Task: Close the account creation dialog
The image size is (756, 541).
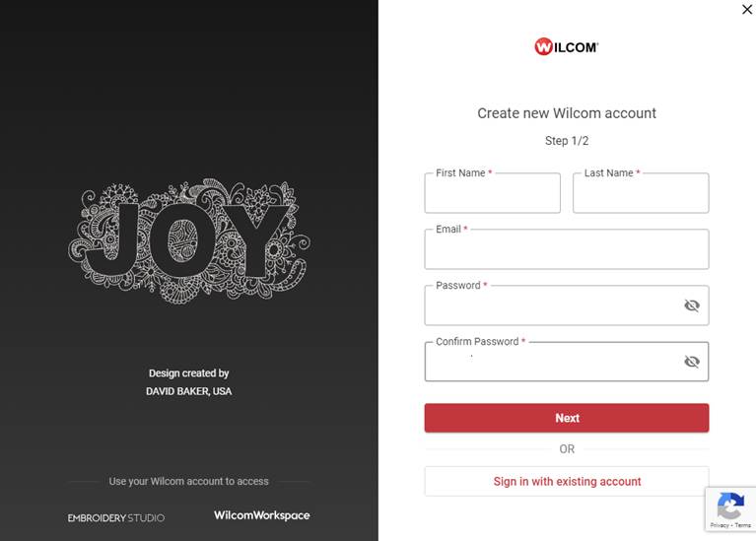Action: (x=746, y=10)
